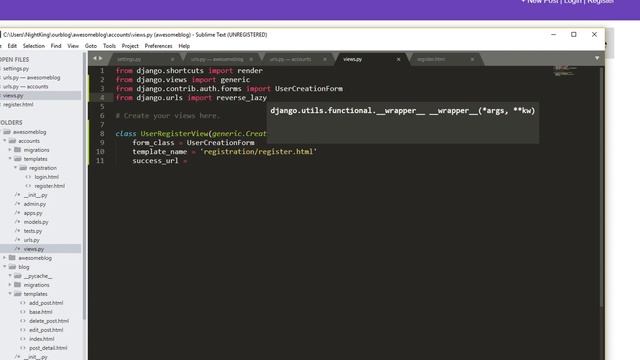Viewport: 640px width, 360px height.
Task: Select register.html in Open Files list
Action: [x=18, y=104]
